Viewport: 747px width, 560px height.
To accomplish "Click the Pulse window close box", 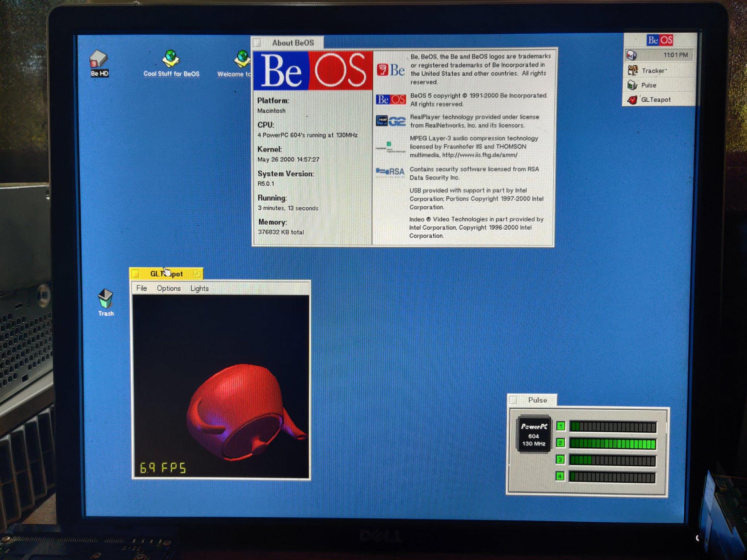I will click(x=514, y=400).
